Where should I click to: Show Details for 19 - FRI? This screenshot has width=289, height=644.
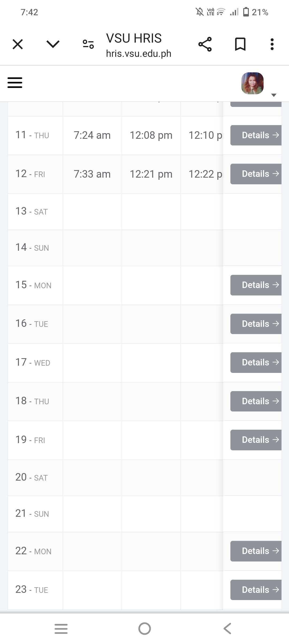[256, 440]
